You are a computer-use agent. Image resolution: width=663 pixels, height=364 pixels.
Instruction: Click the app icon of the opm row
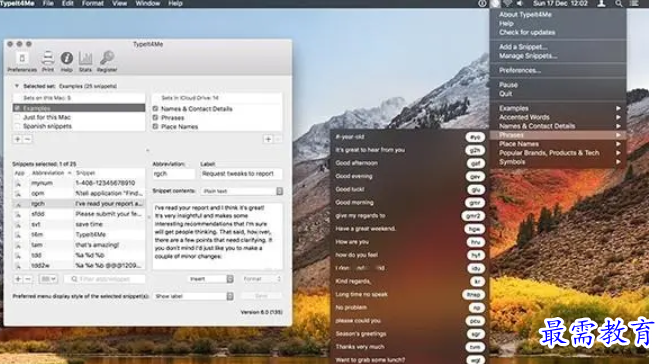[x=18, y=194]
